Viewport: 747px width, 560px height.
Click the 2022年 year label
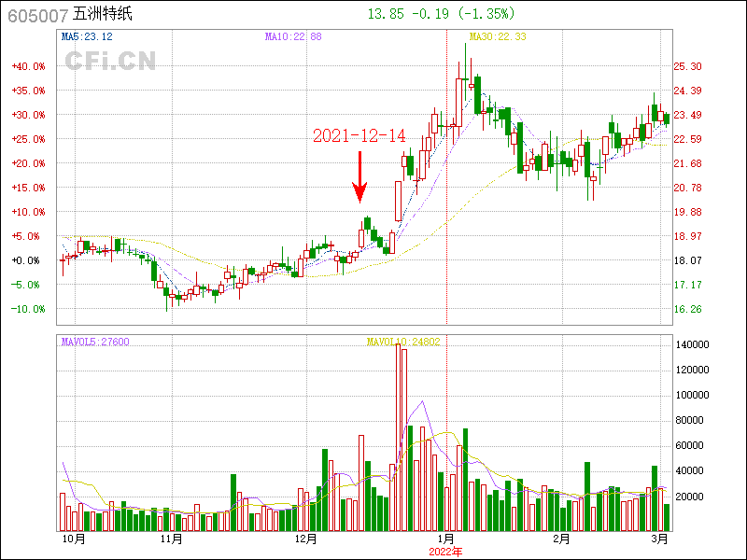click(x=445, y=552)
